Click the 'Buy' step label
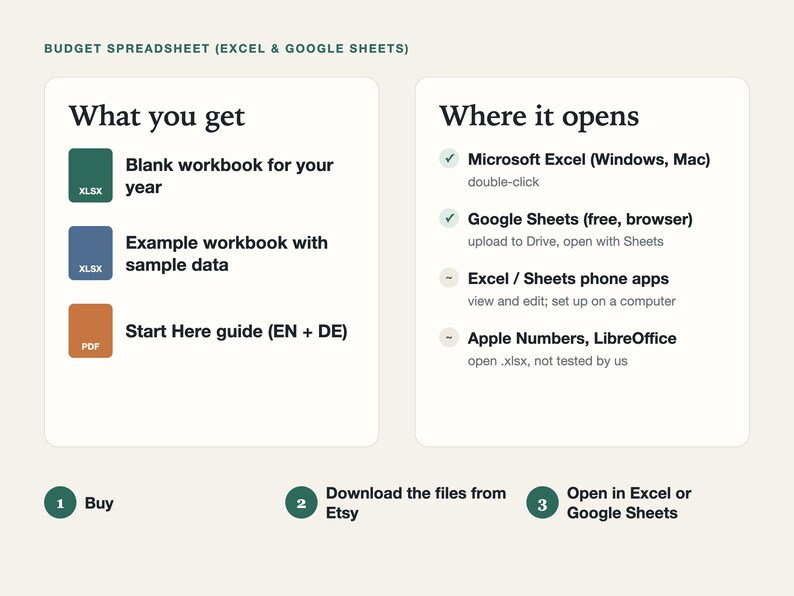Screen dimensions: 794x596 (99, 503)
